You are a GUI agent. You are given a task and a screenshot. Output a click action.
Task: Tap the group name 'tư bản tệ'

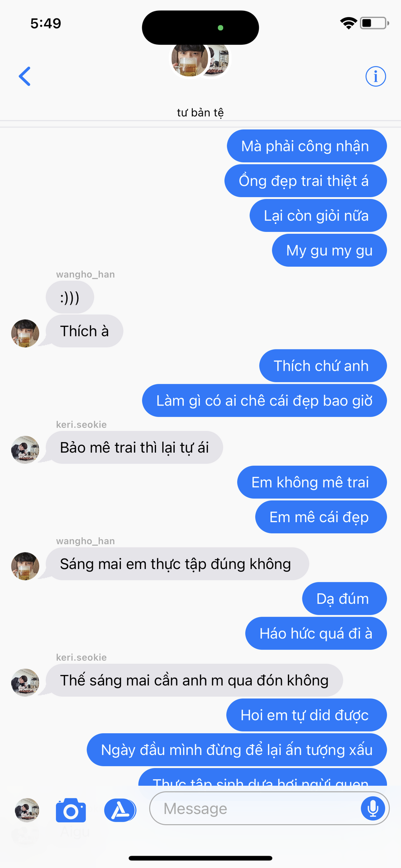coord(200,113)
